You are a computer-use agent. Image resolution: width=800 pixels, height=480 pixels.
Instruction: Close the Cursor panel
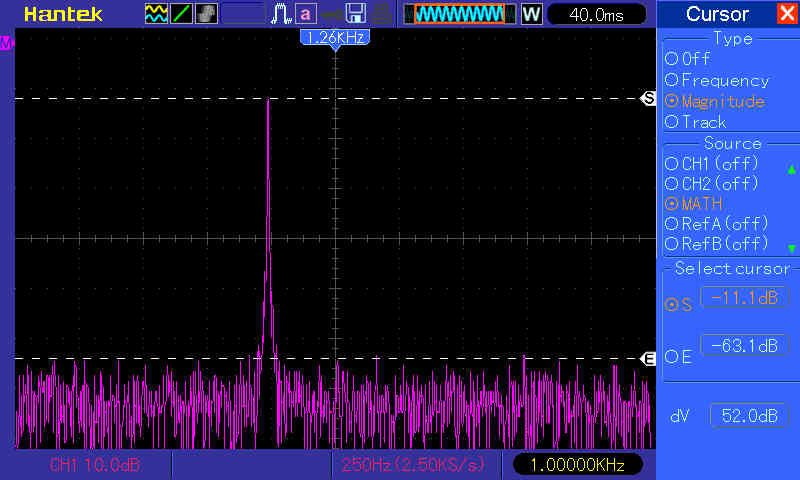click(785, 14)
